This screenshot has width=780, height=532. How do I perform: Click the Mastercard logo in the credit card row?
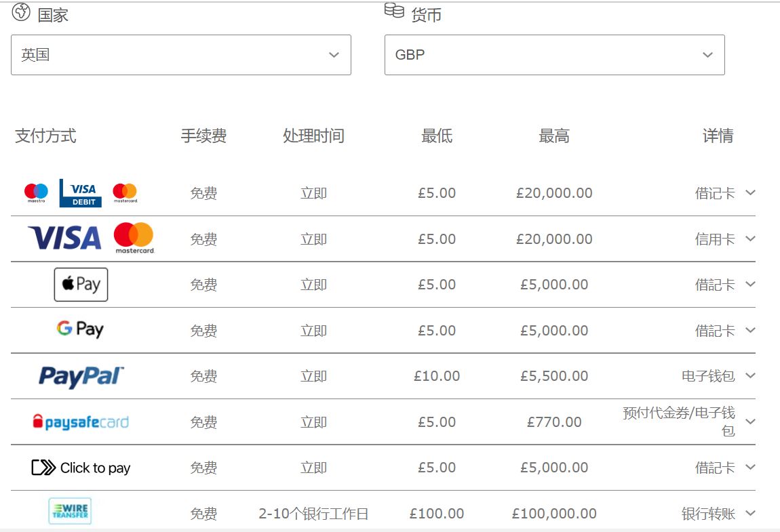[133, 238]
